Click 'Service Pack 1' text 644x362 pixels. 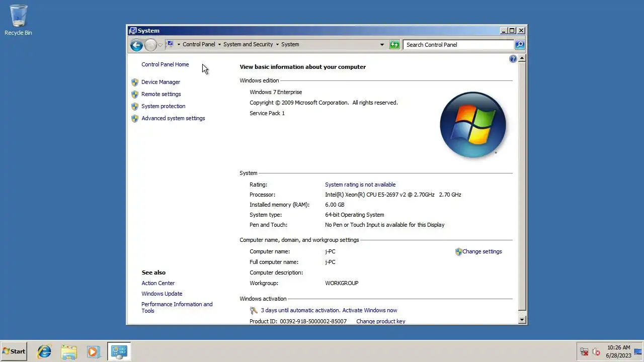pyautogui.click(x=267, y=113)
